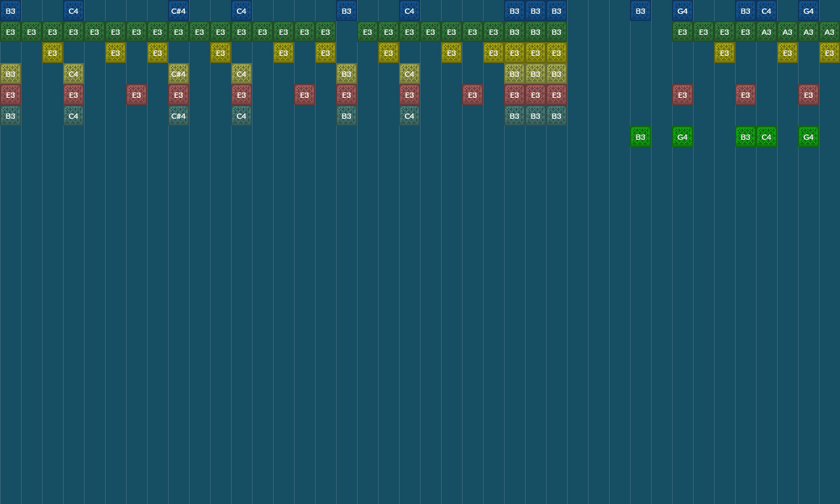
Task: Select the leftmost red E3 note
Action: pyautogui.click(x=10, y=94)
